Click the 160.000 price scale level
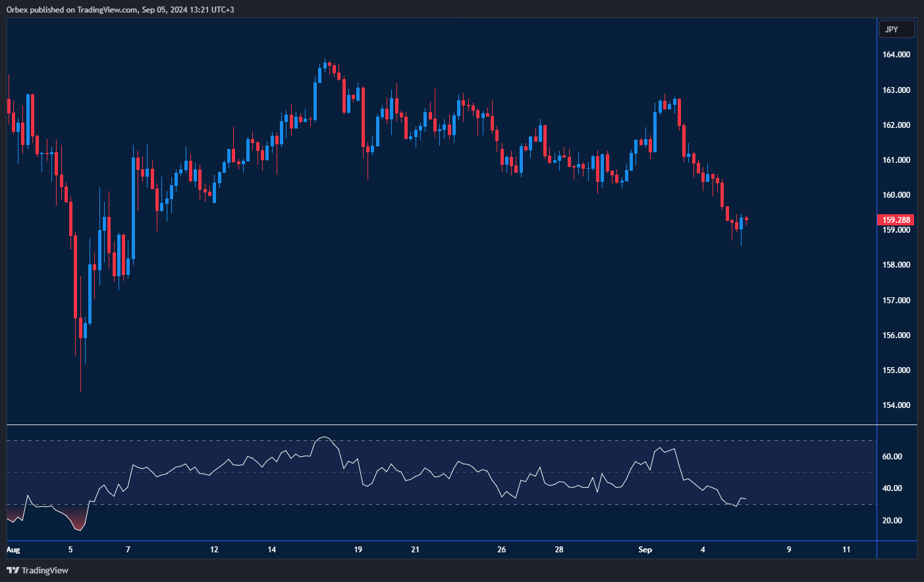924x582 pixels. coord(896,195)
